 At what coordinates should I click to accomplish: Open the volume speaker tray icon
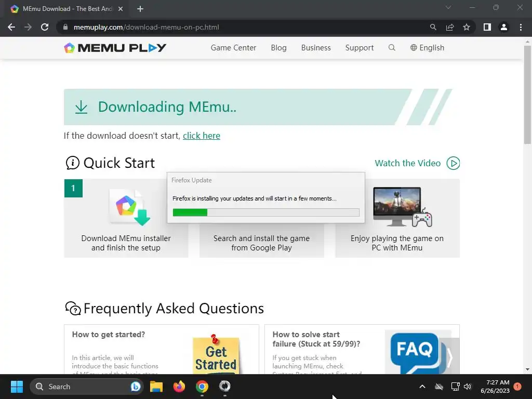[468, 387]
